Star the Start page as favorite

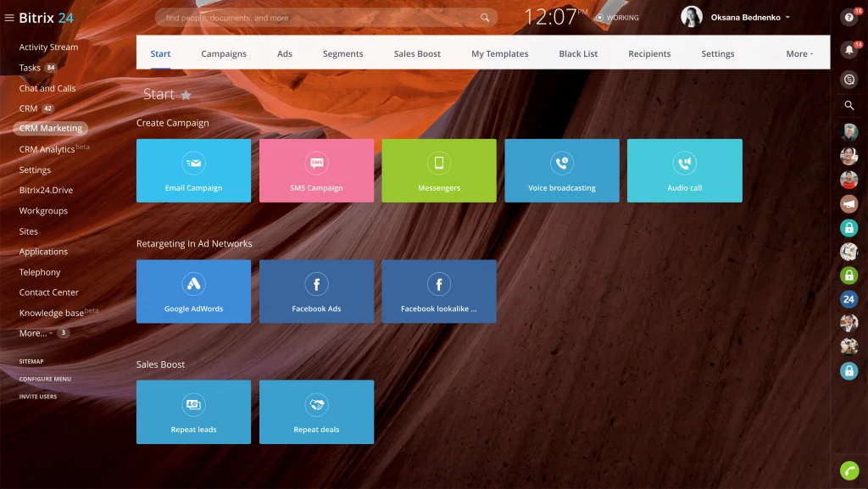coord(186,95)
